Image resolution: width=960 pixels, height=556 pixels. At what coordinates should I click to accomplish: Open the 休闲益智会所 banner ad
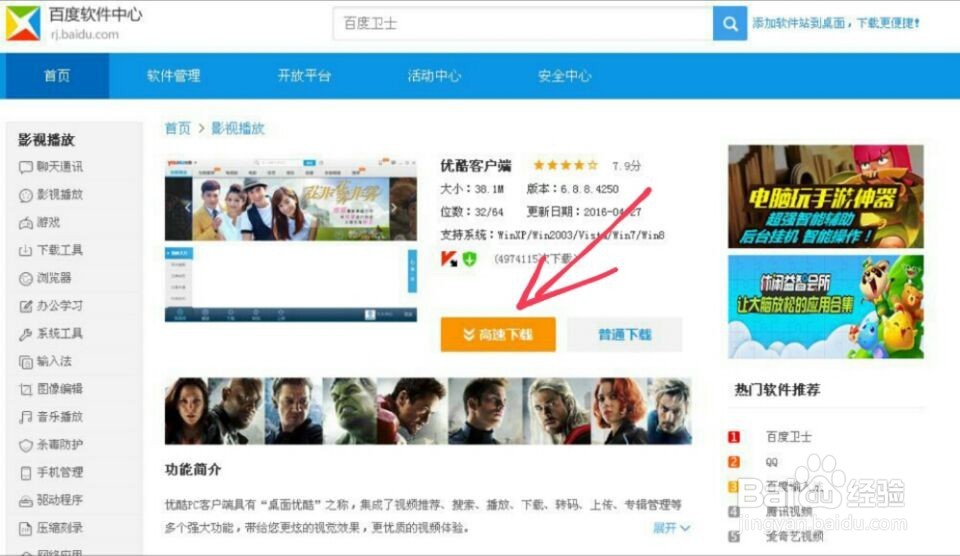click(x=826, y=307)
